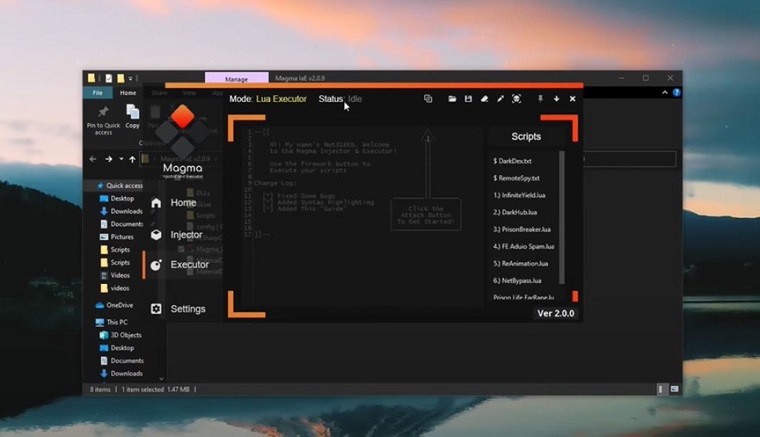The height and width of the screenshot is (437, 760).
Task: Open Magma Settings page
Action: (187, 309)
